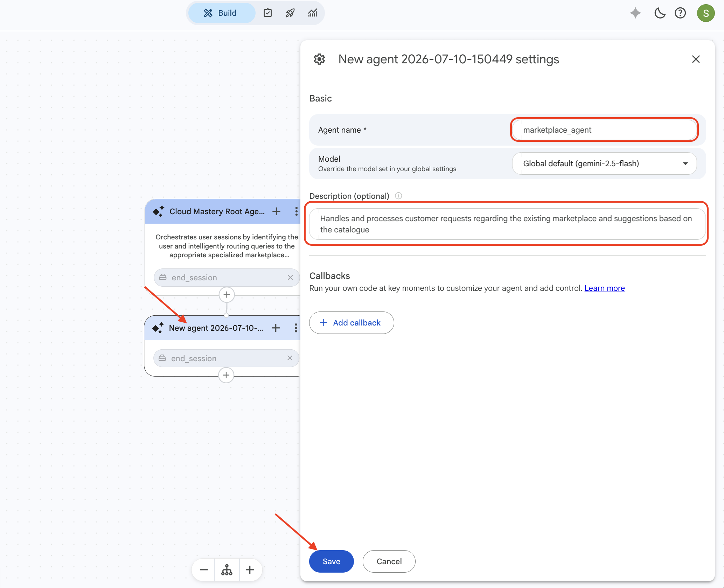
Task: Click the auto-layout hierarchy icon
Action: click(x=227, y=570)
